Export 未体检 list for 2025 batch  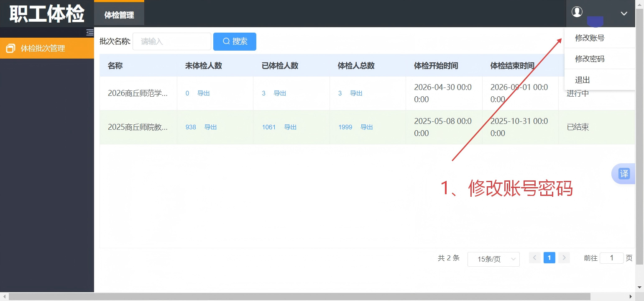coord(210,127)
